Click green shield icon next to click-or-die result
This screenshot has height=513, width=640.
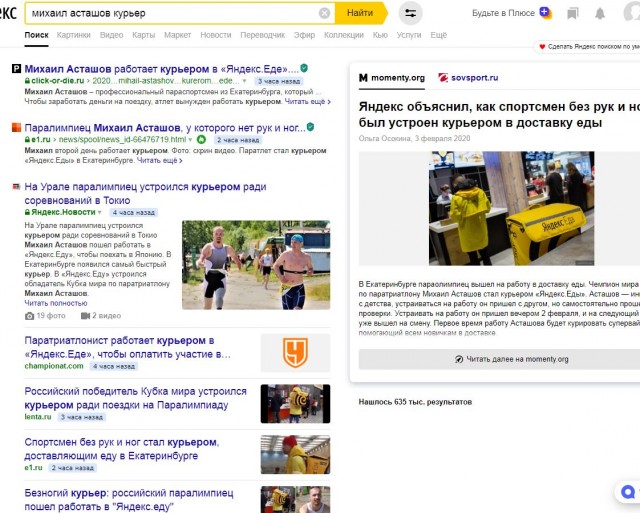(x=304, y=68)
